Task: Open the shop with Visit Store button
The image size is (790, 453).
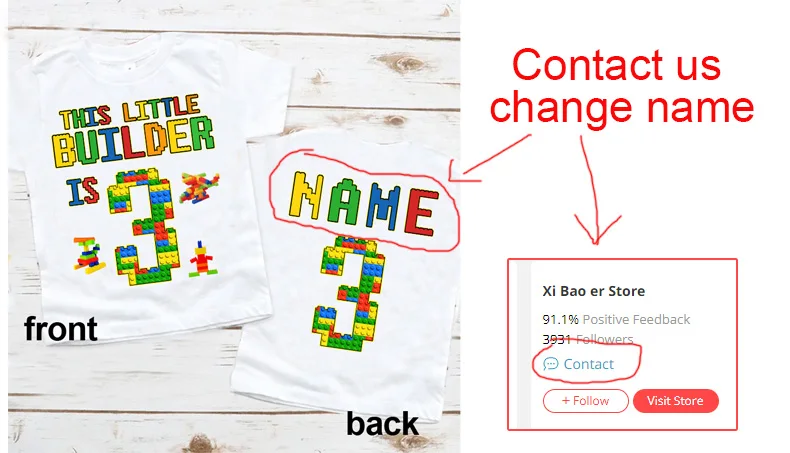Action: pos(675,401)
